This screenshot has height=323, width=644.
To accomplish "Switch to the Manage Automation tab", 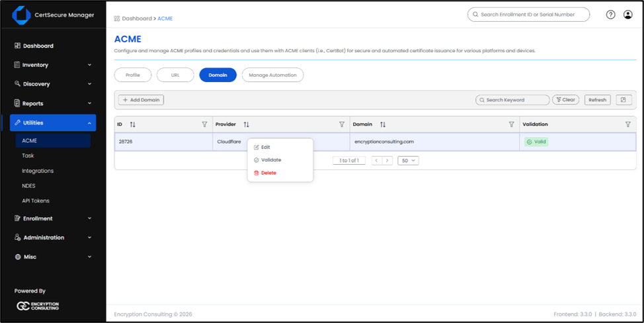I will (x=272, y=75).
